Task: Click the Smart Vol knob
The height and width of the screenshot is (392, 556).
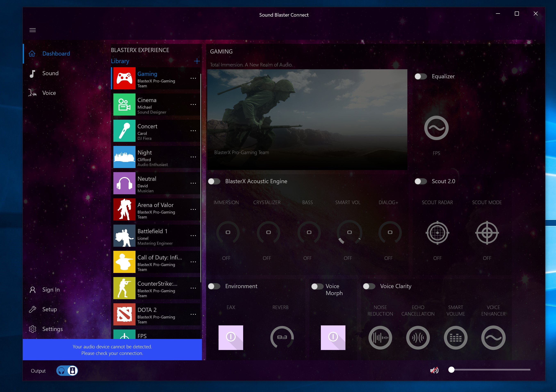Action: pyautogui.click(x=349, y=232)
